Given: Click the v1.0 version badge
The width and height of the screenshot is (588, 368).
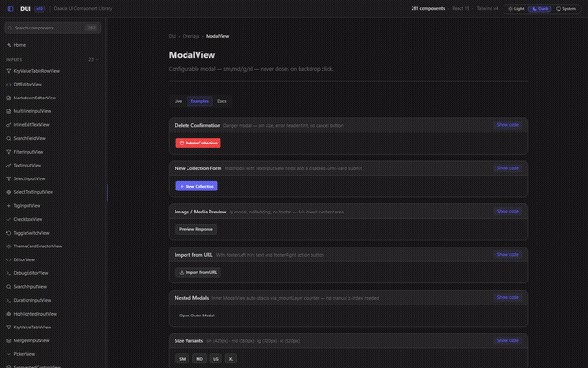Looking at the screenshot, I should pos(40,9).
